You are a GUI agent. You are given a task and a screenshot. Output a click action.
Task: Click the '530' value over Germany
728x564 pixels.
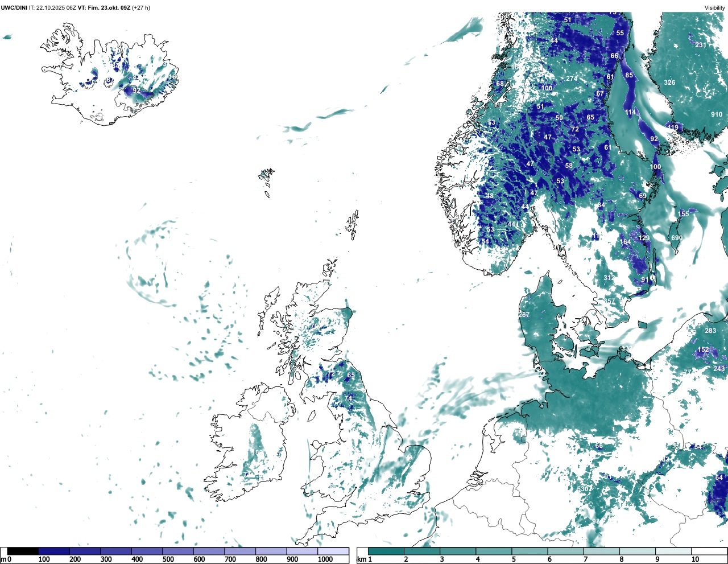click(583, 489)
